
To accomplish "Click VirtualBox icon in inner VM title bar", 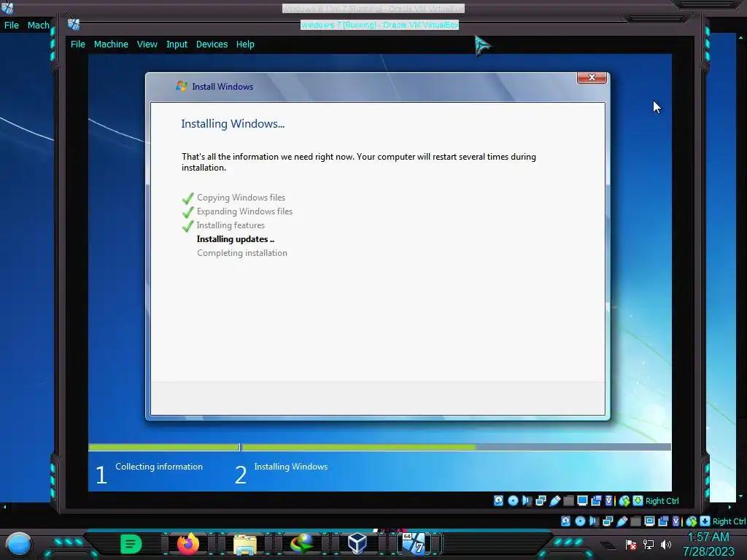I will coord(74,24).
